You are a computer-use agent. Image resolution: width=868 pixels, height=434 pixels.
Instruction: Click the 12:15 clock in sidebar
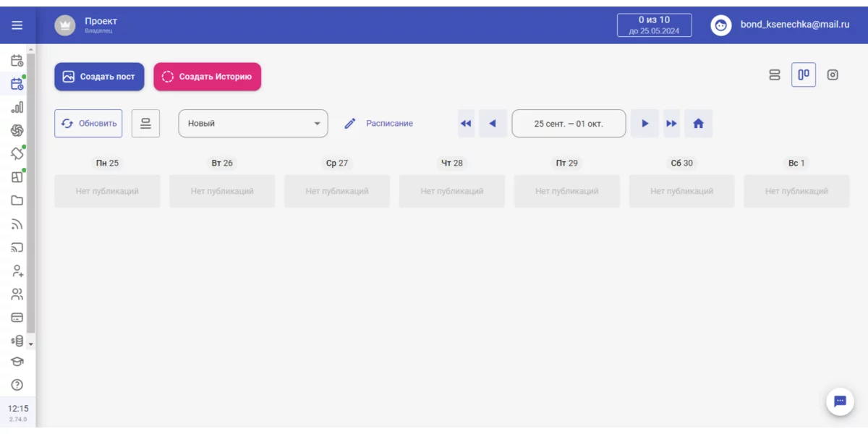click(18, 408)
